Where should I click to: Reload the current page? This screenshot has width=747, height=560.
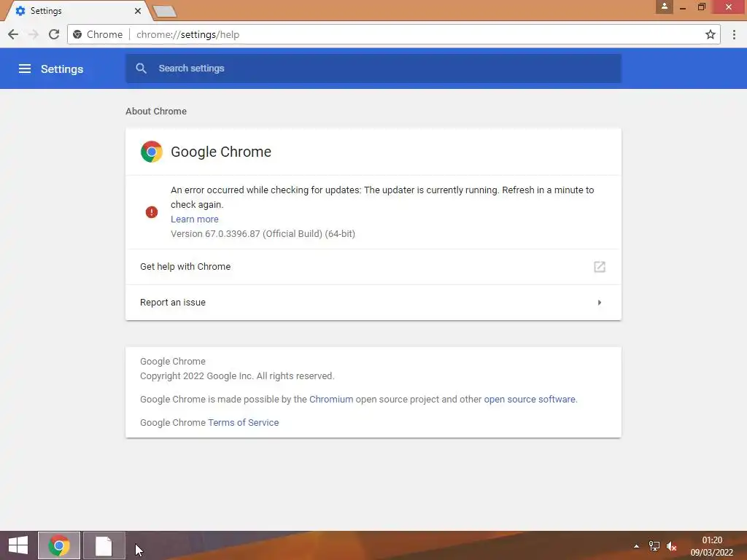coord(54,34)
